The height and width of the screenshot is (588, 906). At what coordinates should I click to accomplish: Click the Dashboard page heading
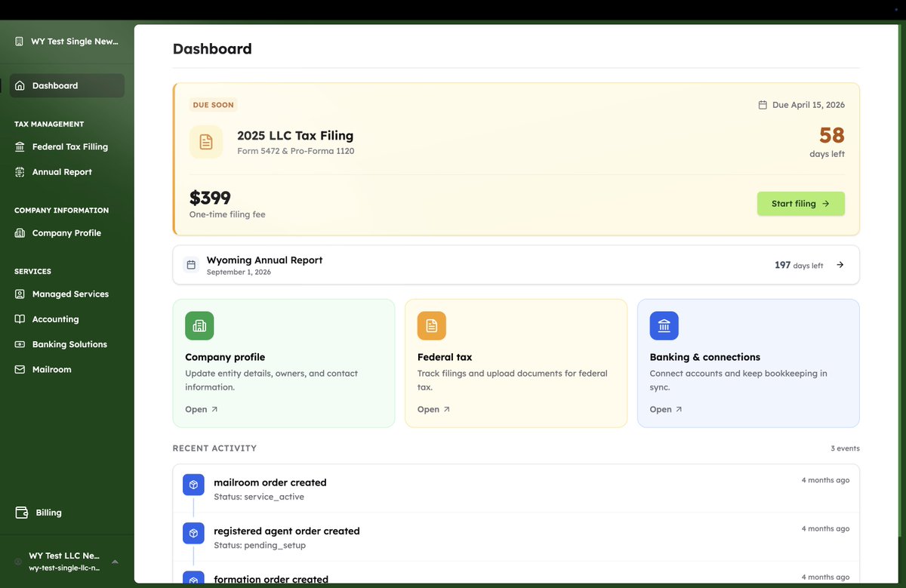212,49
